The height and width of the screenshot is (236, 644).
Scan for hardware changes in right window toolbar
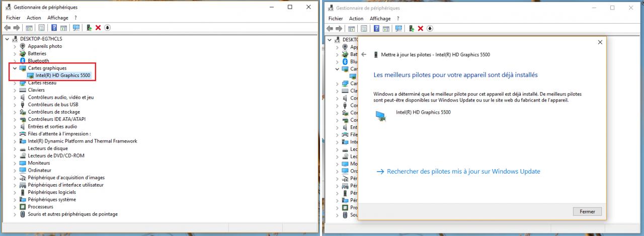click(x=398, y=28)
